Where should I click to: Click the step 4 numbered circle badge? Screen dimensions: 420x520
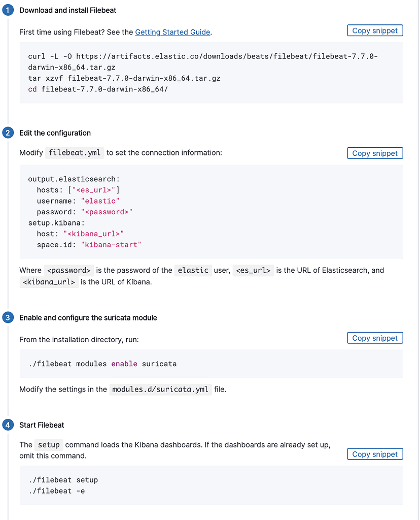coord(8,425)
